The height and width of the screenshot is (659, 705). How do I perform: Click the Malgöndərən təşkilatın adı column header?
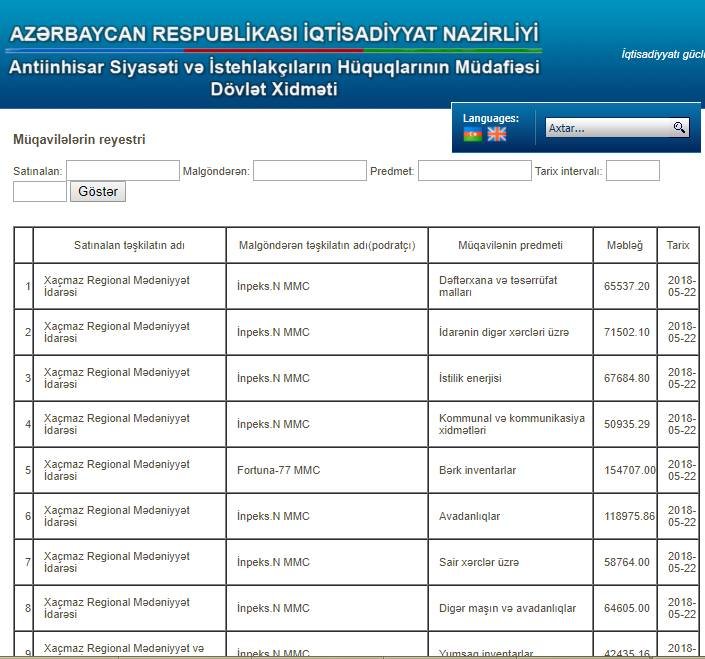pyautogui.click(x=327, y=245)
